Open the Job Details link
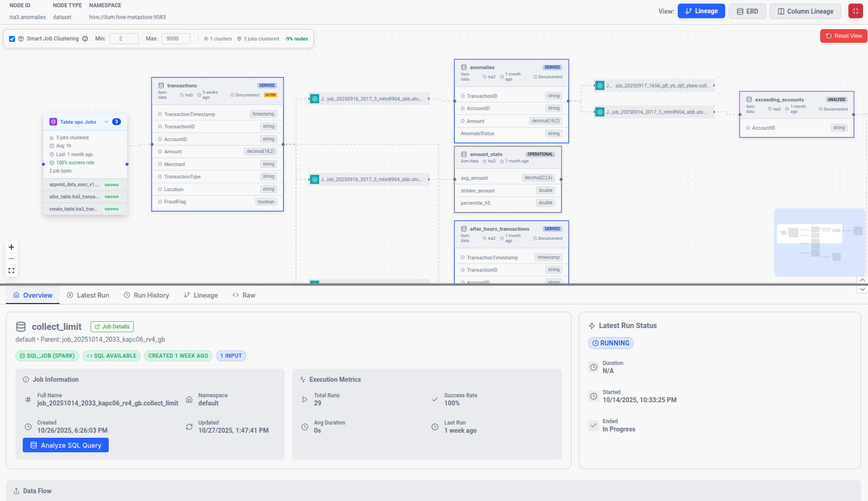Screen dimensions: 868x501 pos(112,327)
